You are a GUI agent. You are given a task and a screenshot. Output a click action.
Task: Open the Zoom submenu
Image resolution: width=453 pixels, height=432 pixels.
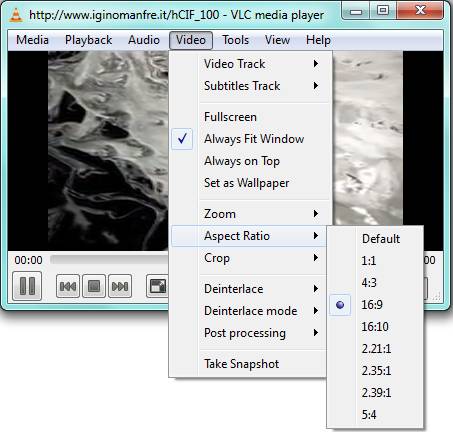click(249, 214)
